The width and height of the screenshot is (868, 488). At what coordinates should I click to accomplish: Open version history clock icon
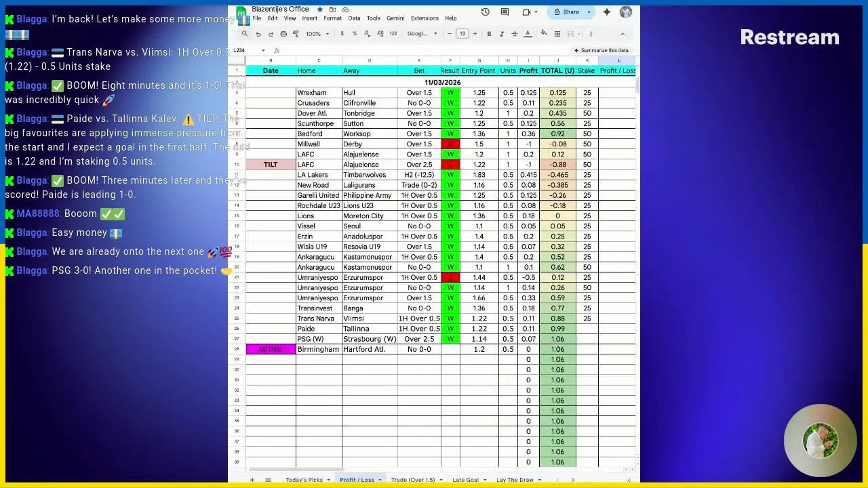click(486, 12)
